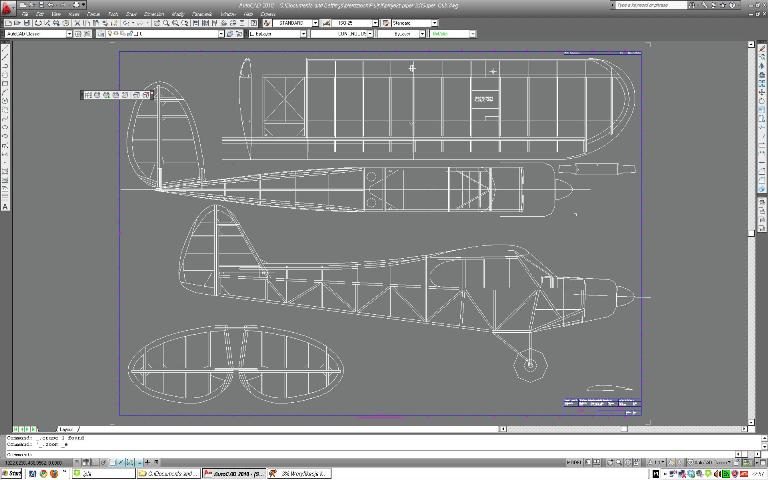Open the Dimension menu
Viewport: 768px width, 480px height.
pos(154,14)
